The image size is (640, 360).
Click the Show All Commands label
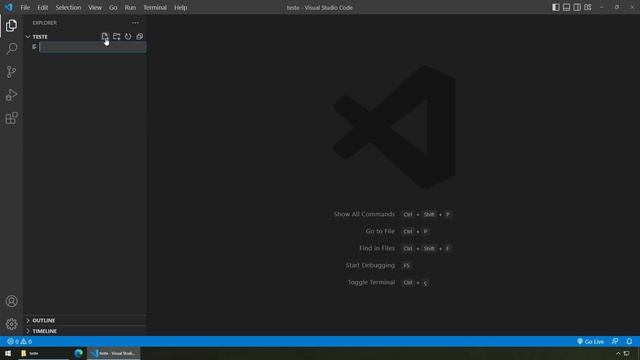pyautogui.click(x=364, y=214)
